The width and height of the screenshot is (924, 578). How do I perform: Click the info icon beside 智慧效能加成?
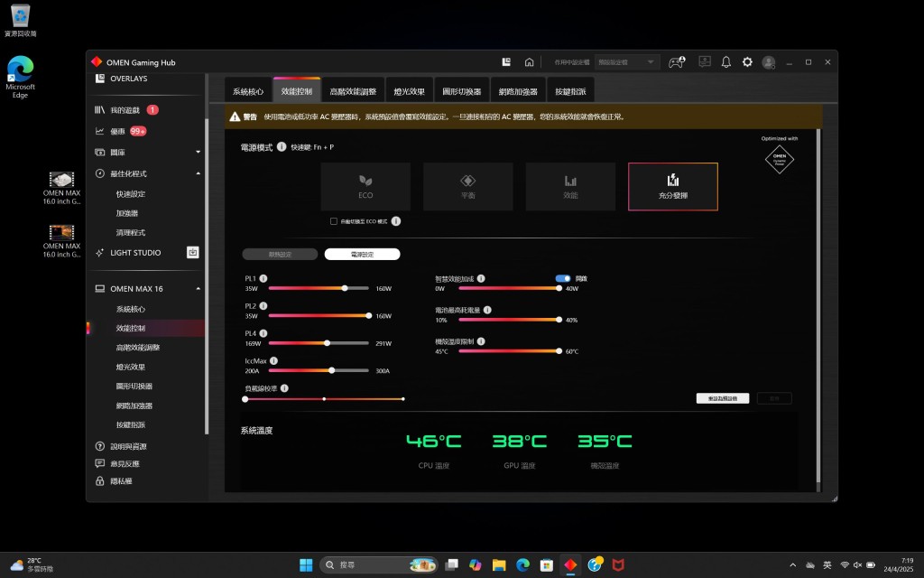(481, 278)
